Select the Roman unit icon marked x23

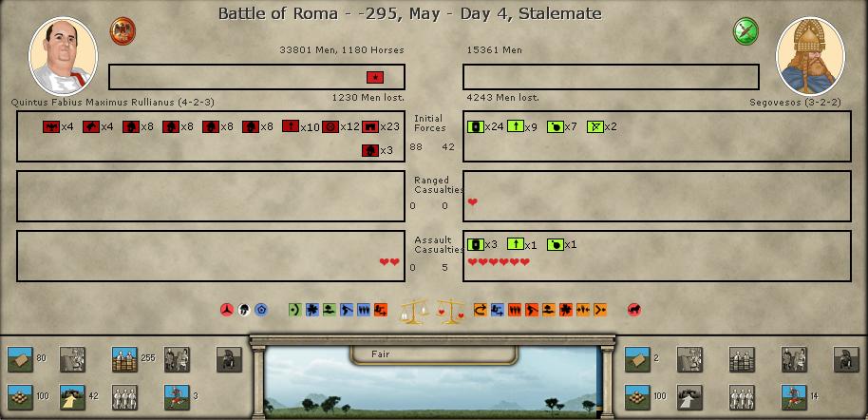370,126
